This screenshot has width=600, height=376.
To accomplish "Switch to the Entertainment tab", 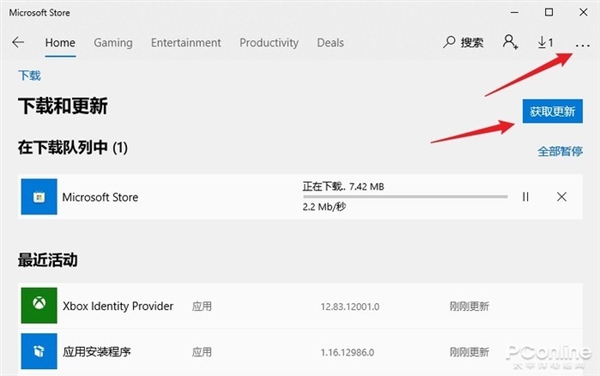I will [x=186, y=42].
